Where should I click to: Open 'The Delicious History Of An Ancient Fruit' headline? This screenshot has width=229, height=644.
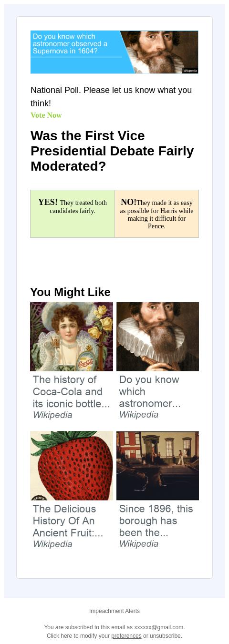(x=68, y=521)
